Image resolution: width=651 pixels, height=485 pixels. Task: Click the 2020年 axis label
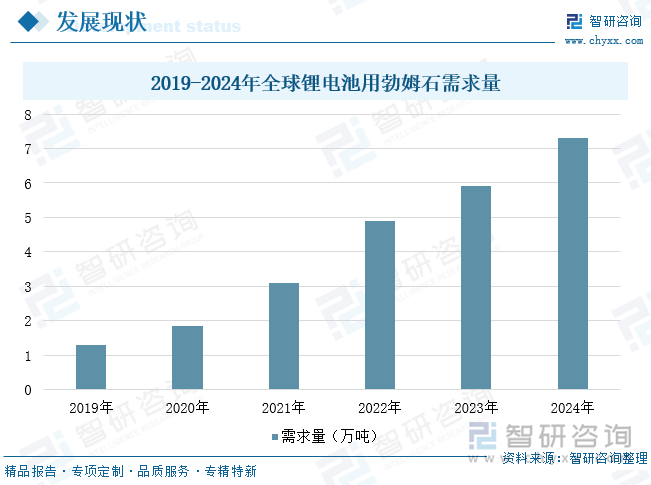[187, 407]
